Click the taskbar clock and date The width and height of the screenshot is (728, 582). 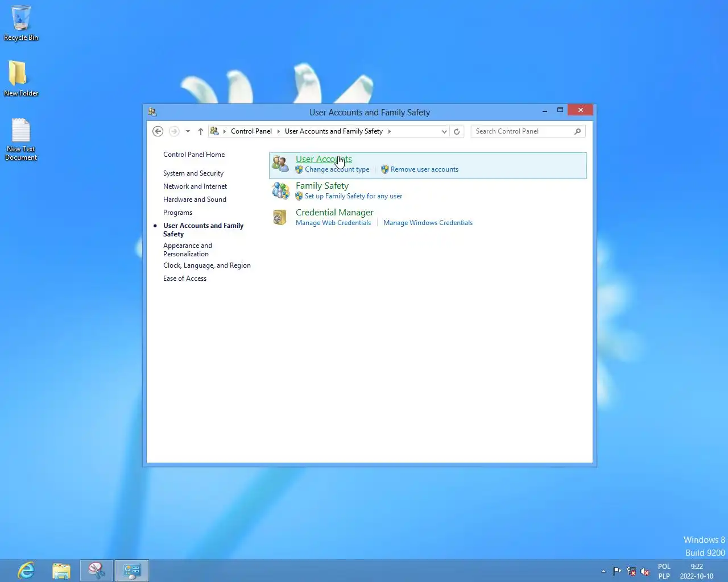(x=697, y=571)
